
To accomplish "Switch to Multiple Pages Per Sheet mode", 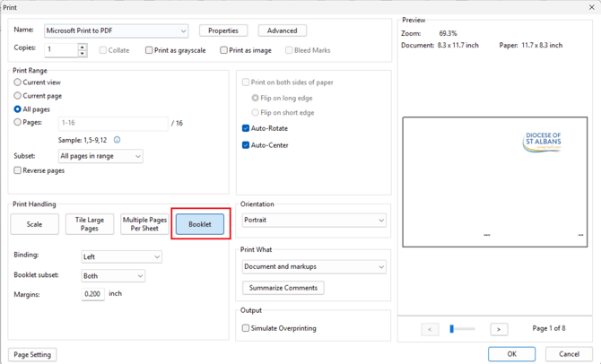I will tap(144, 224).
